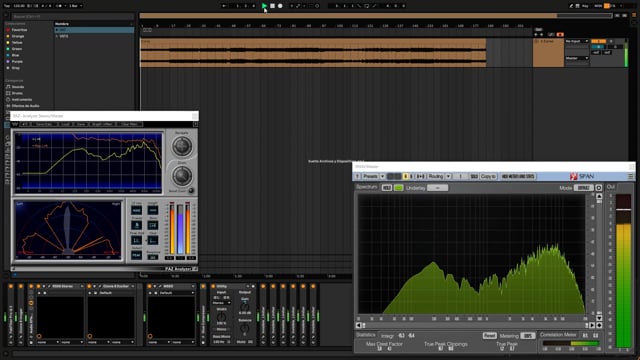
Task: Open the Instruments category in the browser
Action: click(x=22, y=100)
